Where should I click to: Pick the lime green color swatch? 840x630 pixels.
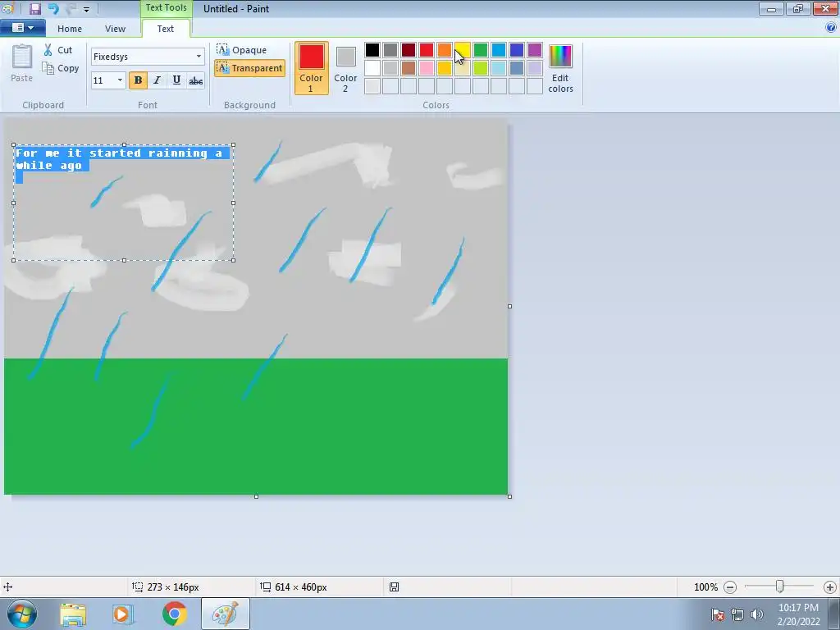(x=481, y=68)
